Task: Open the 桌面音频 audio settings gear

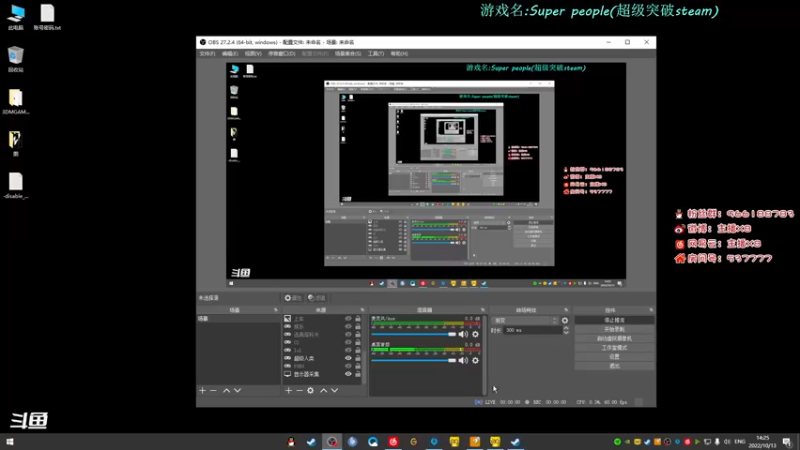Action: click(x=476, y=360)
